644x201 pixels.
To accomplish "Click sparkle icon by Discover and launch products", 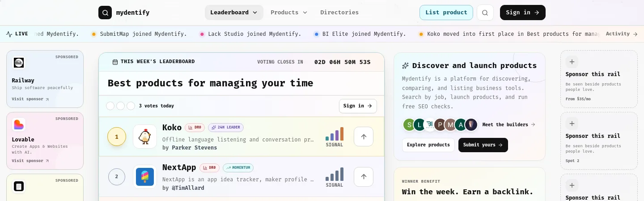I will pyautogui.click(x=405, y=65).
